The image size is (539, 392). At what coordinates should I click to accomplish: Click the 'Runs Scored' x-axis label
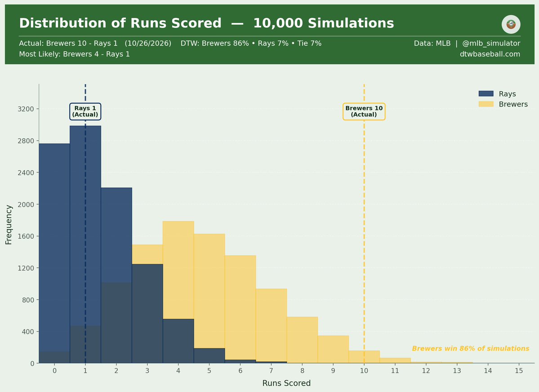[x=286, y=383]
